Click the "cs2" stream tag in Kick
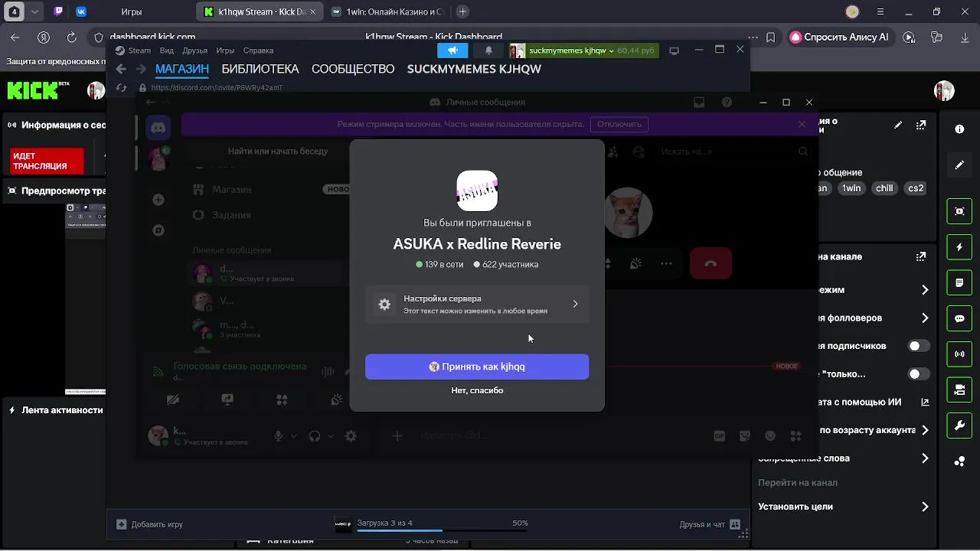Screen dimensions: 980x551 pyautogui.click(x=916, y=188)
